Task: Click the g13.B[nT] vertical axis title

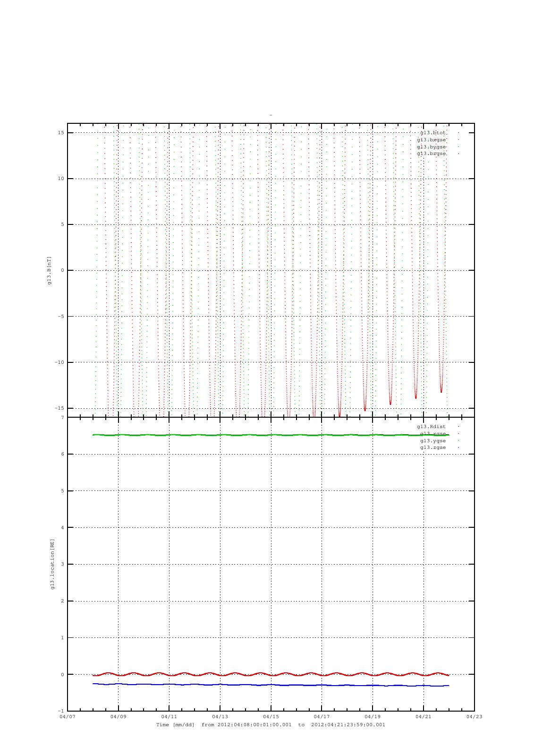Action: point(49,270)
